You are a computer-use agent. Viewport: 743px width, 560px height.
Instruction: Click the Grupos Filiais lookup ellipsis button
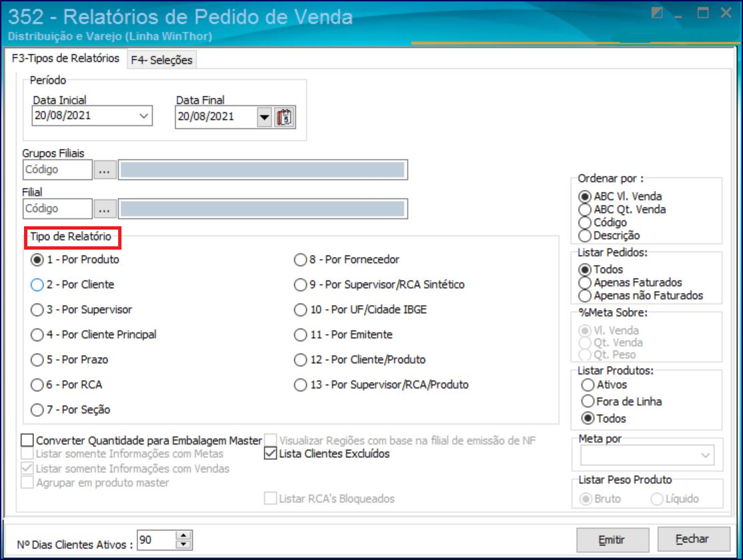coord(105,170)
